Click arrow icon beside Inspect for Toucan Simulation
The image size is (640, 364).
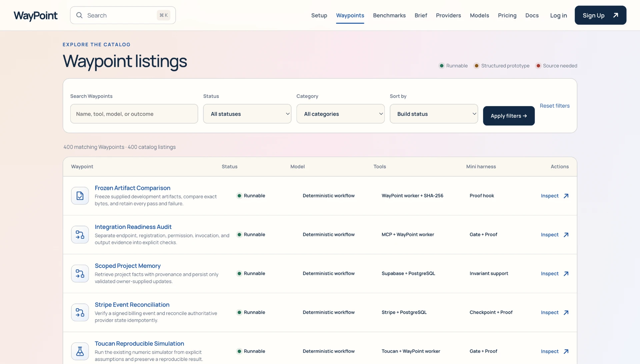(566, 351)
